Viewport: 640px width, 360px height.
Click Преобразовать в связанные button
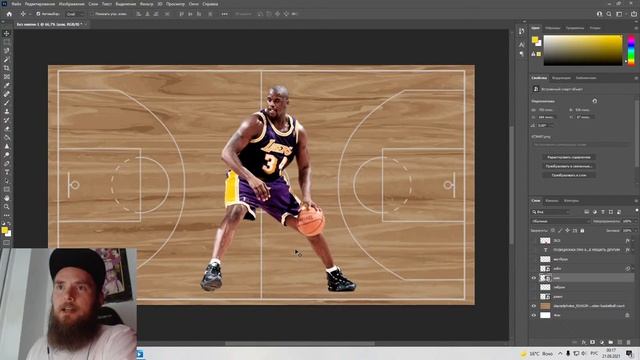(569, 166)
